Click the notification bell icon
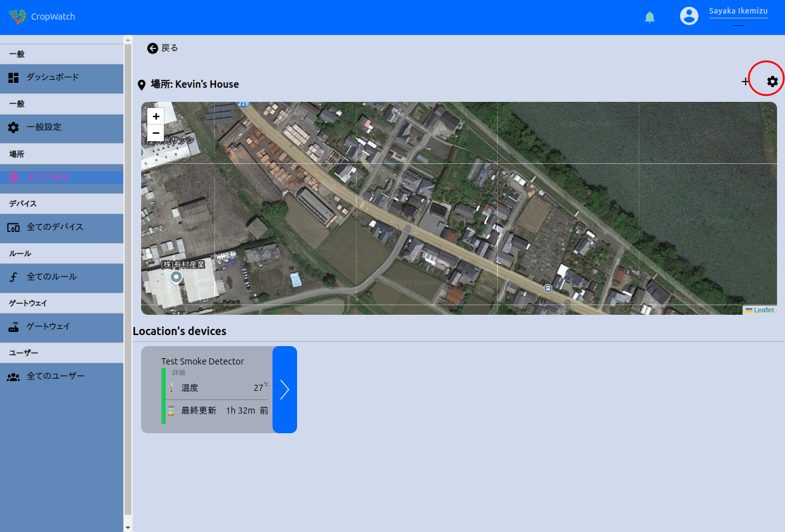The height and width of the screenshot is (532, 785). pos(649,17)
